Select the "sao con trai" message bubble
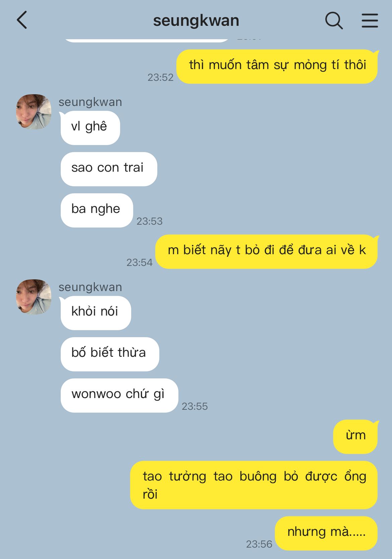This screenshot has height=559, width=392. (109, 169)
